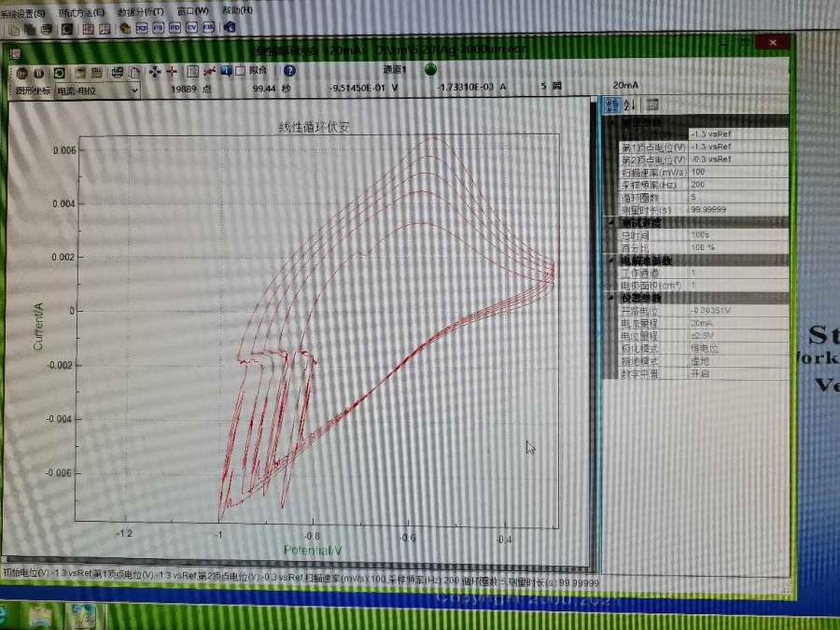Click the second main toolbar dark folder icon

click(31, 30)
